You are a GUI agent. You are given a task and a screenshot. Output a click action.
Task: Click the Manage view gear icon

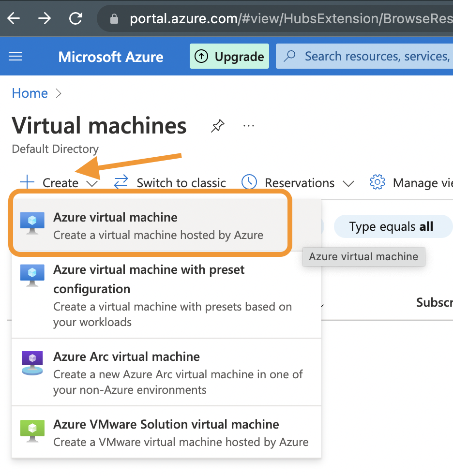pyautogui.click(x=377, y=182)
